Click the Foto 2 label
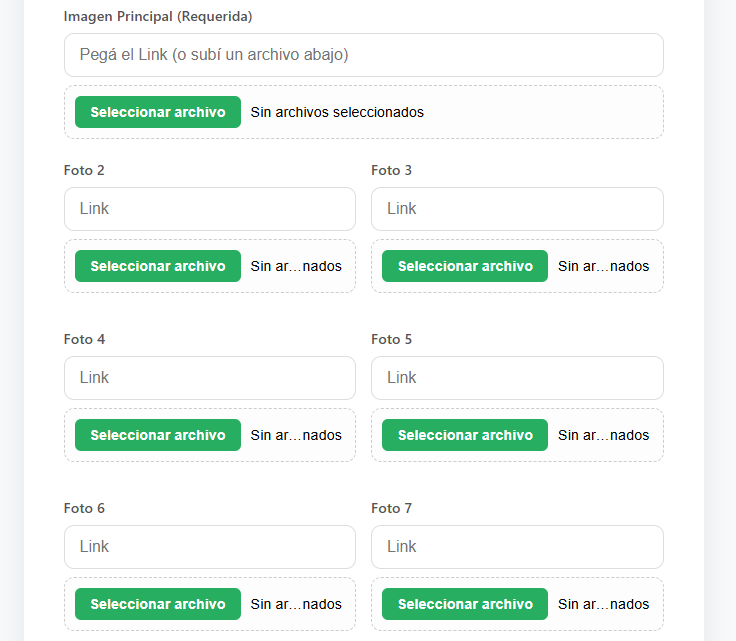 coord(84,170)
